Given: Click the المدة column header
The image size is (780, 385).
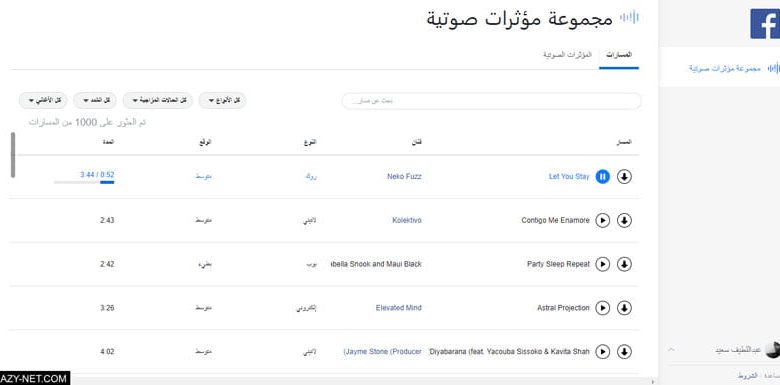Looking at the screenshot, I should [x=108, y=142].
